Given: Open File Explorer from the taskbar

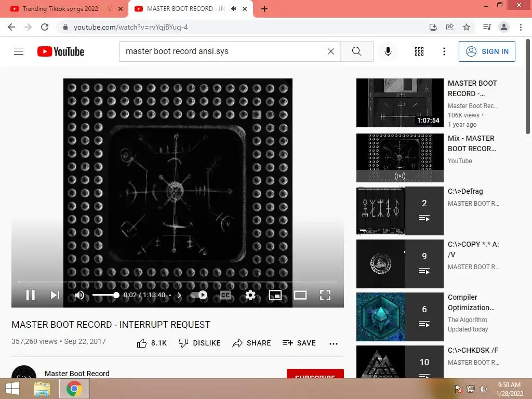Looking at the screenshot, I should (x=42, y=389).
